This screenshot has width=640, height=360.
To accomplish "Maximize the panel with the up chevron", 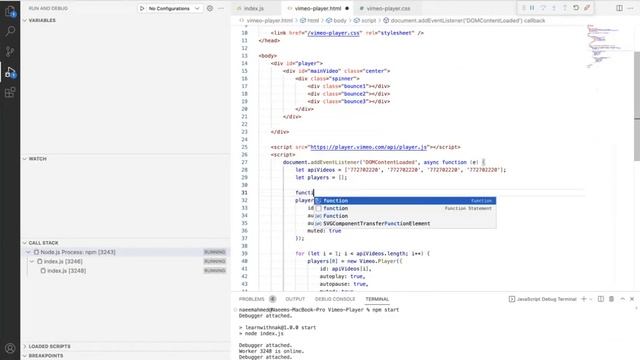I will (622, 299).
